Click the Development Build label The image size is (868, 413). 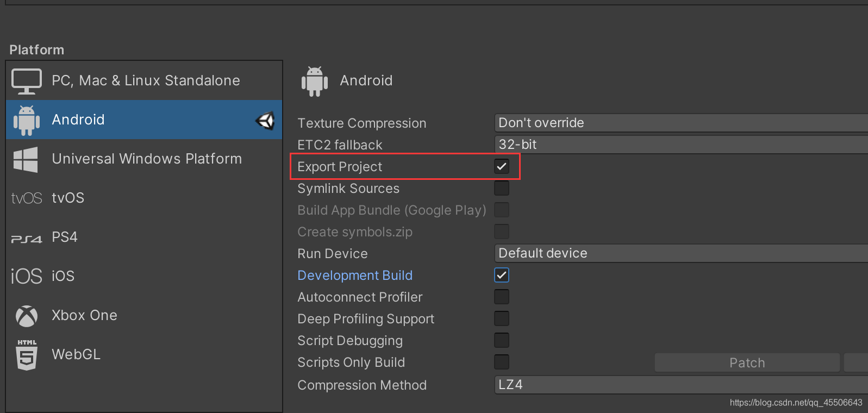point(355,276)
